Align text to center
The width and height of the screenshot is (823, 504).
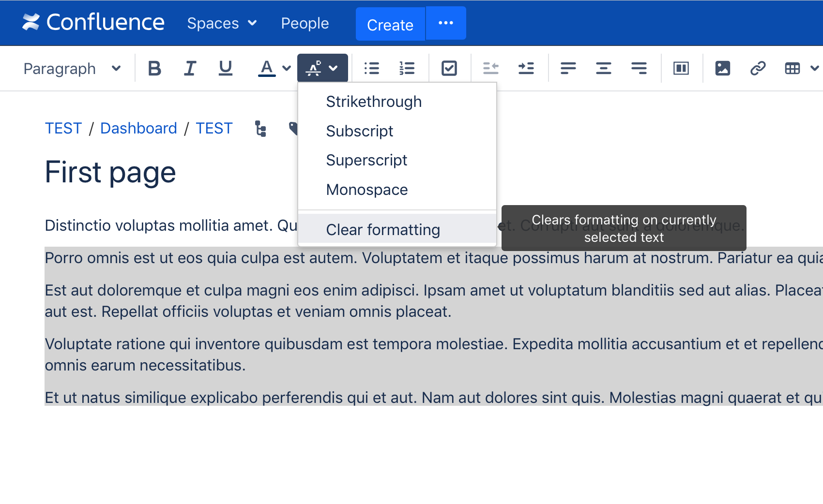pyautogui.click(x=603, y=68)
